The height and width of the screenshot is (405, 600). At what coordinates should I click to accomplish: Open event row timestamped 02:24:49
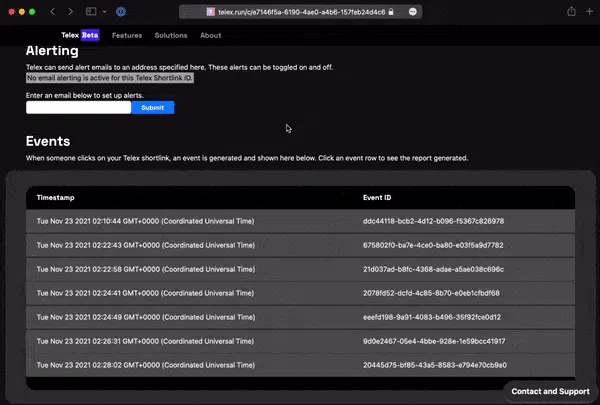click(300, 317)
